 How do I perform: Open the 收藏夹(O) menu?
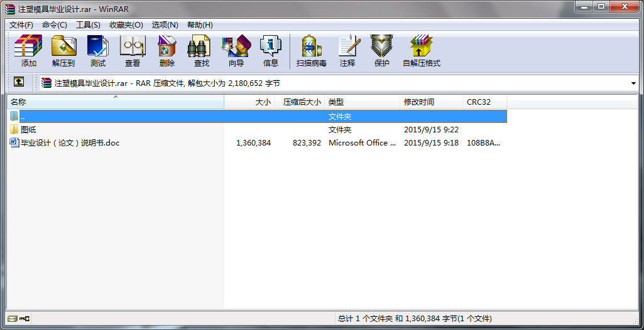click(x=126, y=25)
